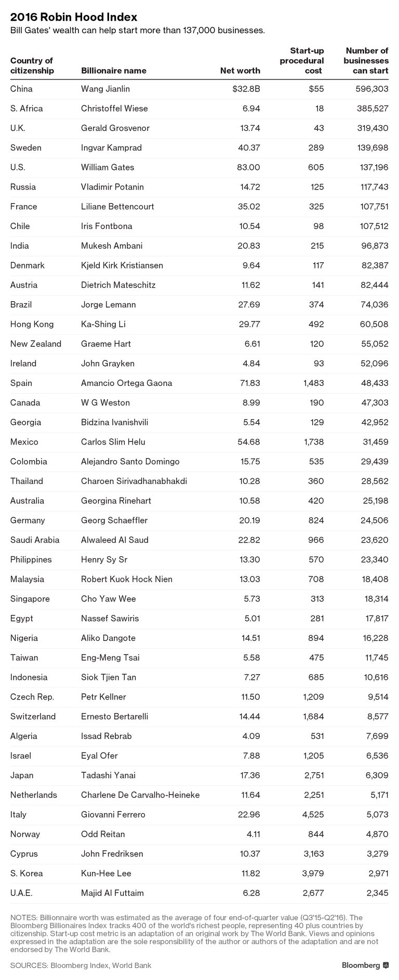Click Carlos Slim Helu in Mexico row
Image resolution: width=399 pixels, height=980 pixels.
(113, 442)
